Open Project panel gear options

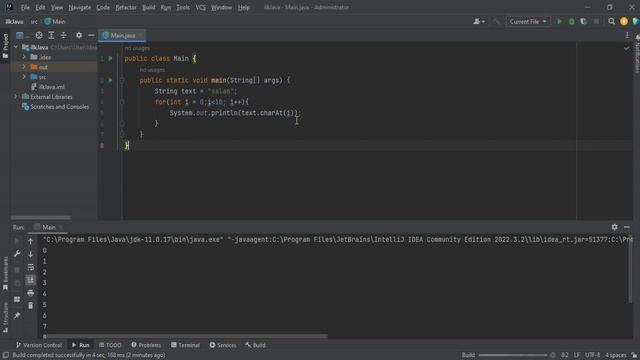[x=79, y=36]
